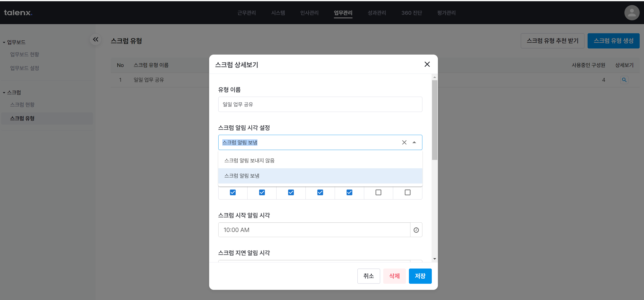This screenshot has width=644, height=300.
Task: Click the talenx logo
Action: pos(18,13)
